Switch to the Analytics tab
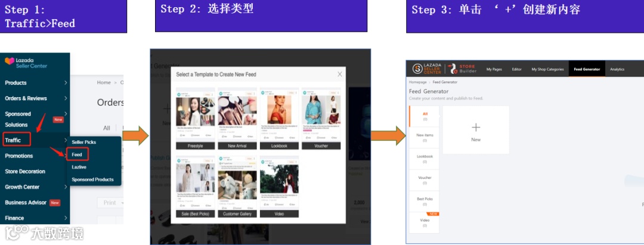 [617, 69]
